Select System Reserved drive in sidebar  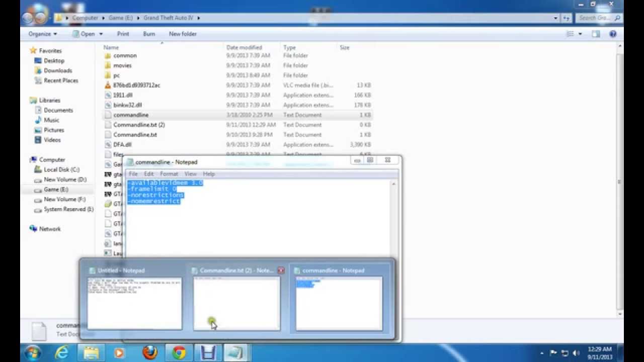tap(68, 209)
